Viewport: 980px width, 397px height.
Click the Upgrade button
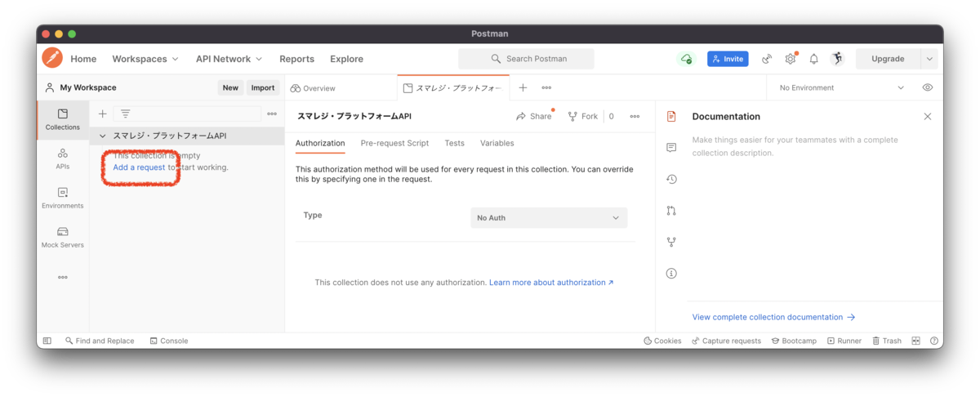[888, 59]
